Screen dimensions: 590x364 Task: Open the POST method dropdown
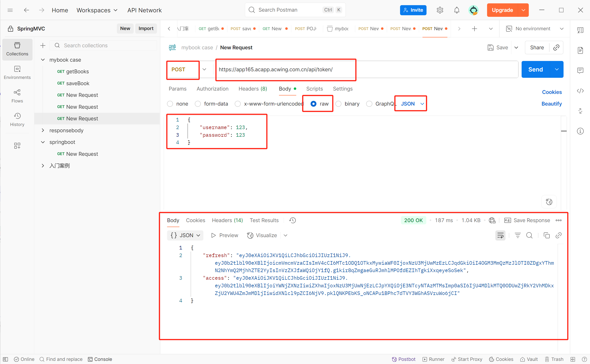204,69
